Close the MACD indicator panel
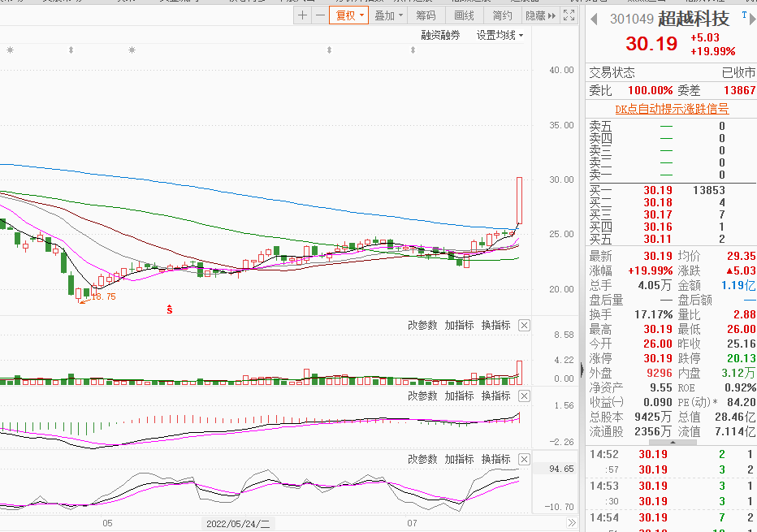The height and width of the screenshot is (532, 757). coord(524,396)
